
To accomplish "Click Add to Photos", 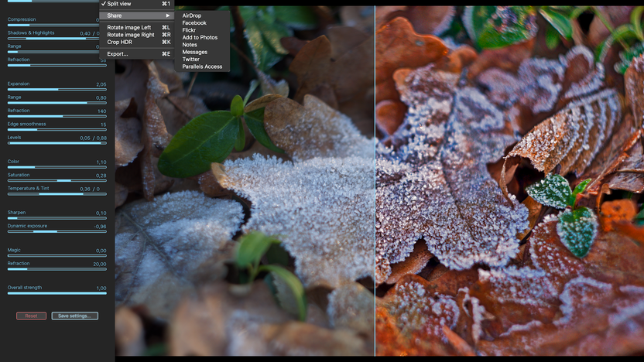I will [x=200, y=37].
